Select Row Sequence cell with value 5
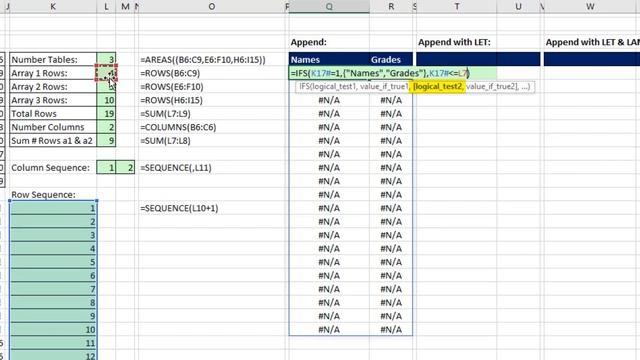This screenshot has height=360, width=640. pos(53,262)
